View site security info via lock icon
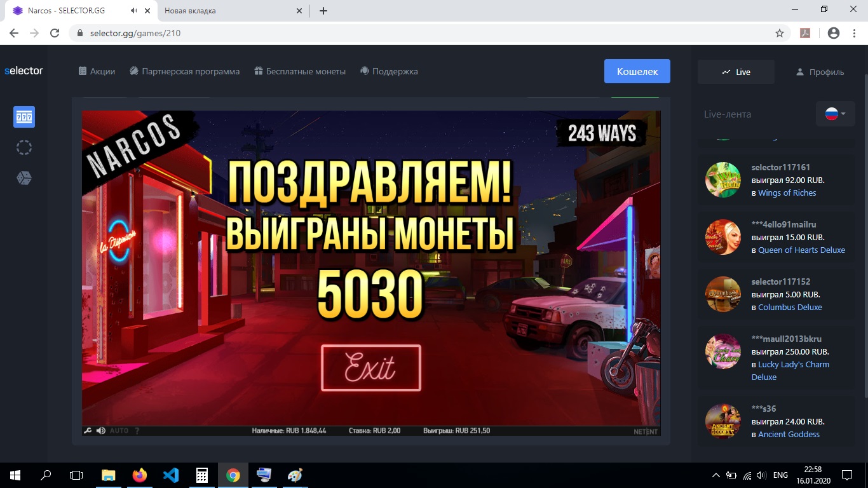The height and width of the screenshot is (488, 868). point(80,33)
